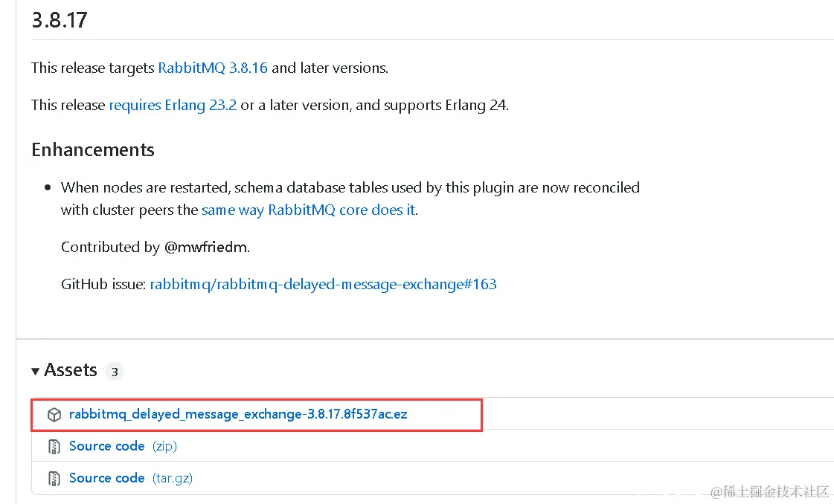Open GitHub issue rabbitmq-delayed-message-exchange#163

pyautogui.click(x=324, y=285)
